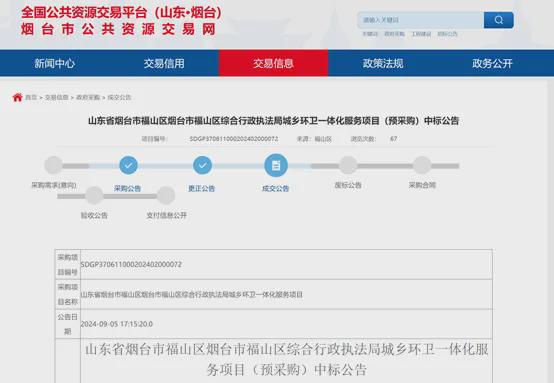
Task: Click the bold announcement headline above project number
Action: tap(273, 121)
